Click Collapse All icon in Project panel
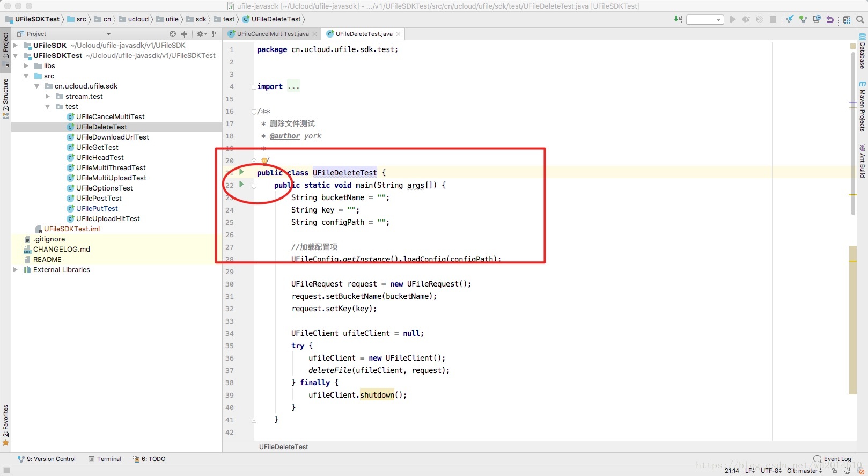Viewport: 868px width, 476px height. 184,34
